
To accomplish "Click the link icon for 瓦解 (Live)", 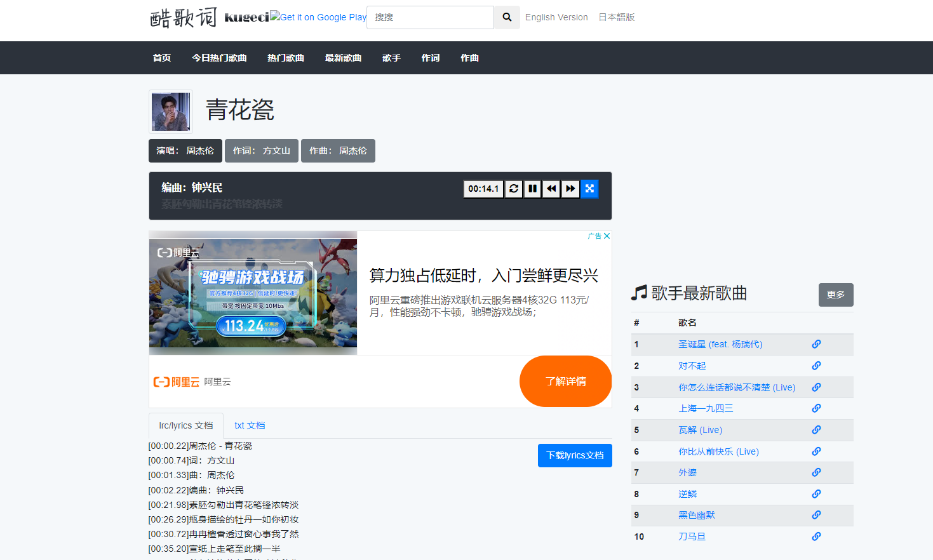I will [816, 430].
